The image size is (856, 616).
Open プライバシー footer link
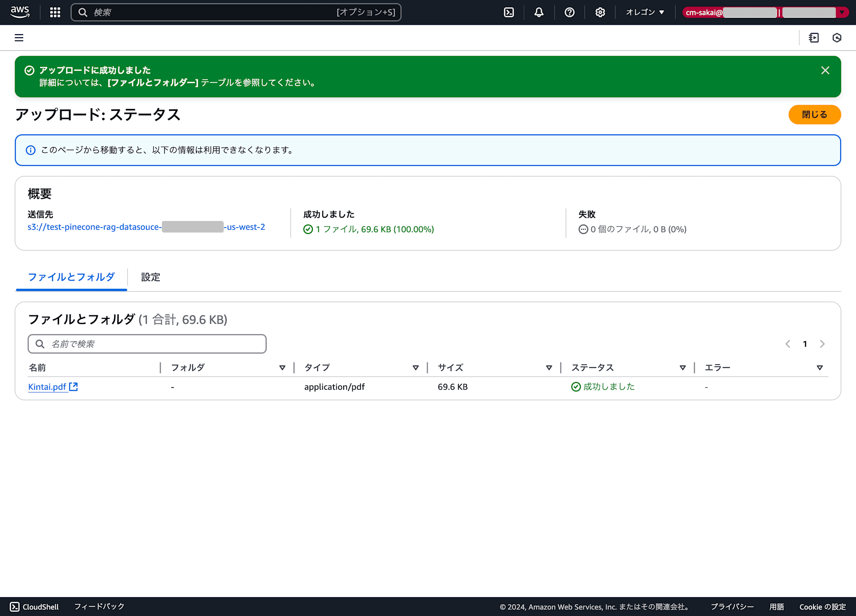point(732,607)
